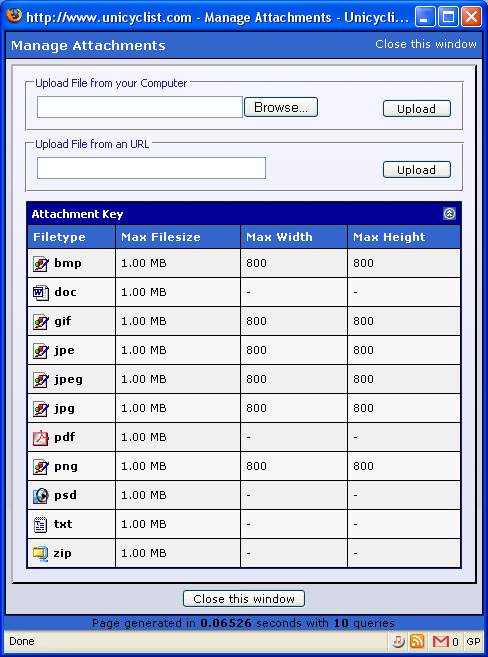Click the Gmail notifier icon in status bar
This screenshot has height=657, width=488.
441,641
